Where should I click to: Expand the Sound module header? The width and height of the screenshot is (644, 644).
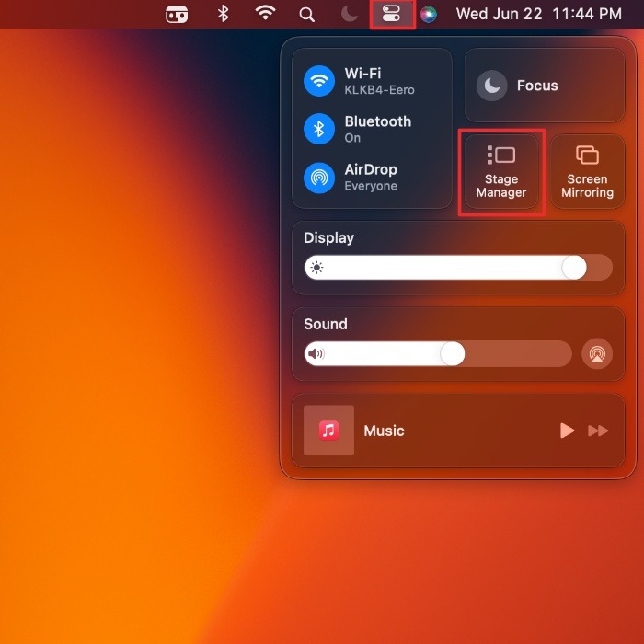pyautogui.click(x=326, y=324)
